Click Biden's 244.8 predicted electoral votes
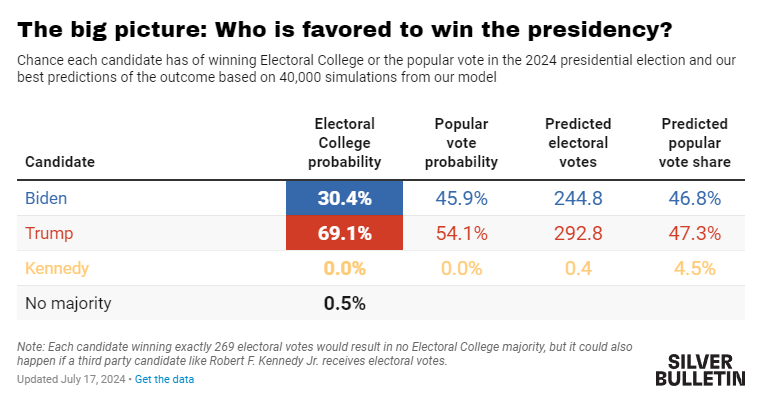 [578, 198]
